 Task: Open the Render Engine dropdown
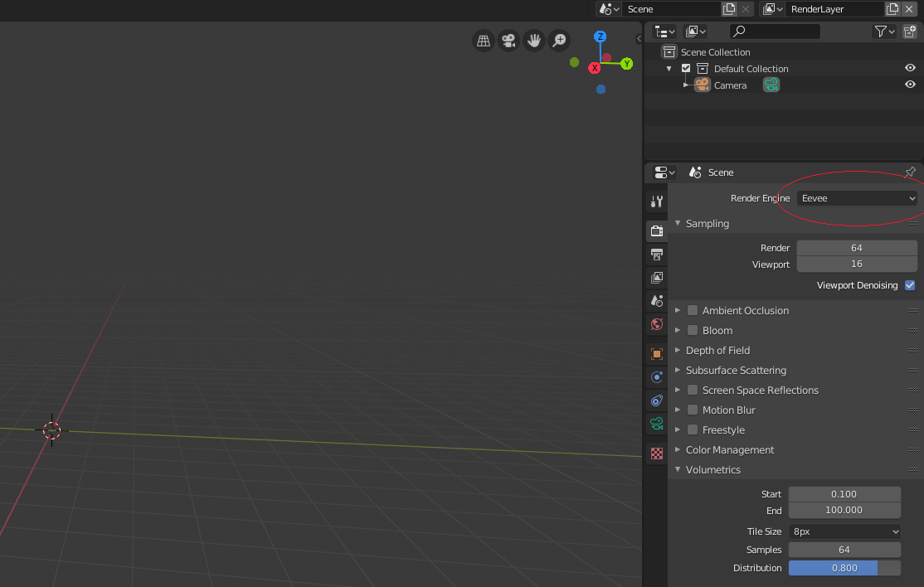(857, 198)
